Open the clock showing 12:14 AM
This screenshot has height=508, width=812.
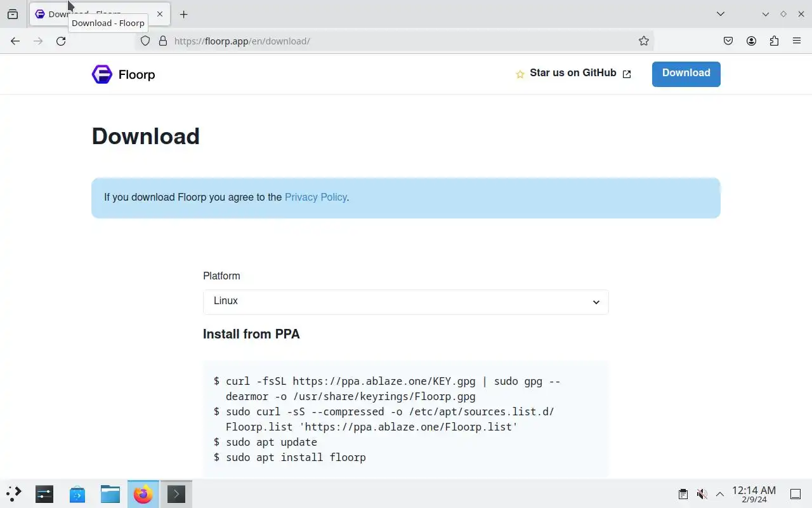754,494
